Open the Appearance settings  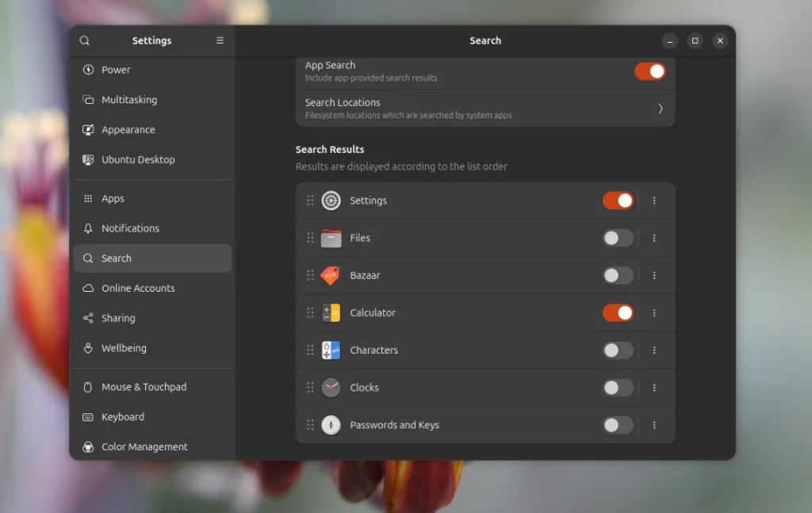click(x=127, y=129)
